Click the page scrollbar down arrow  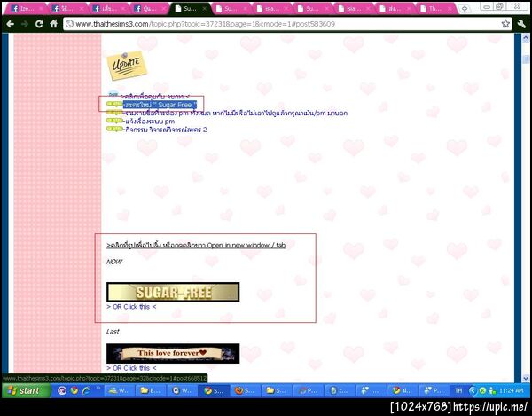click(x=526, y=378)
